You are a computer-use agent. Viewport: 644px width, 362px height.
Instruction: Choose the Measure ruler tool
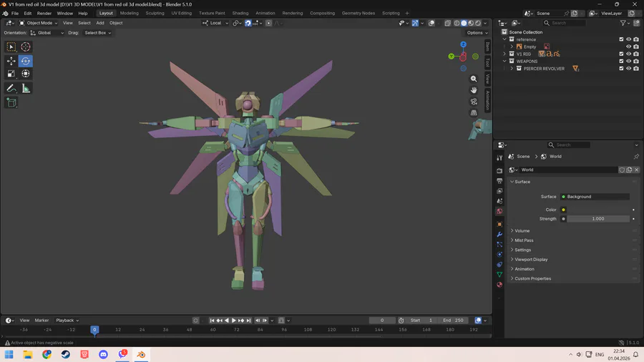[26, 89]
